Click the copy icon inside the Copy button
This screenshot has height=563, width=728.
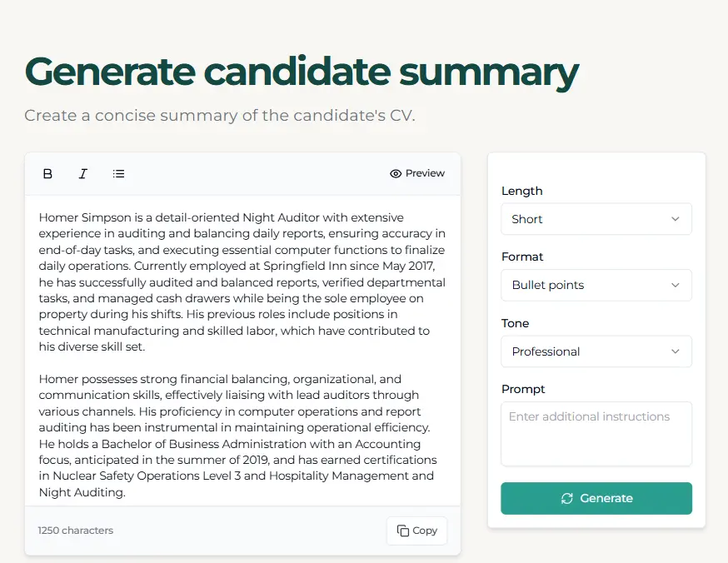pyautogui.click(x=403, y=531)
